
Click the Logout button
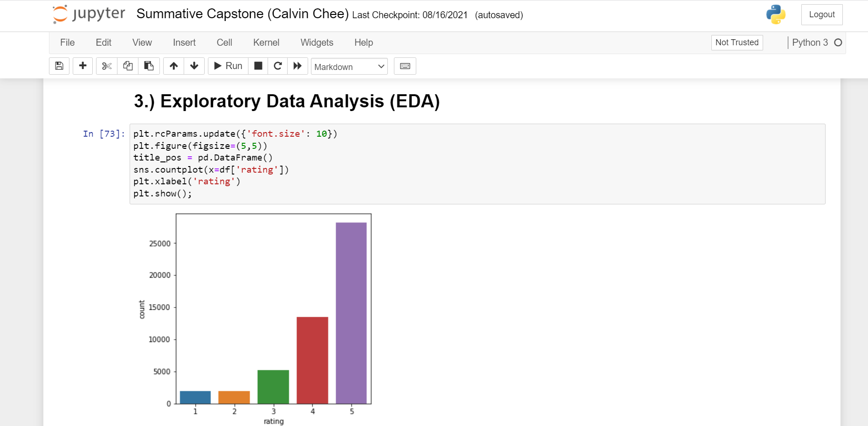[x=821, y=14]
